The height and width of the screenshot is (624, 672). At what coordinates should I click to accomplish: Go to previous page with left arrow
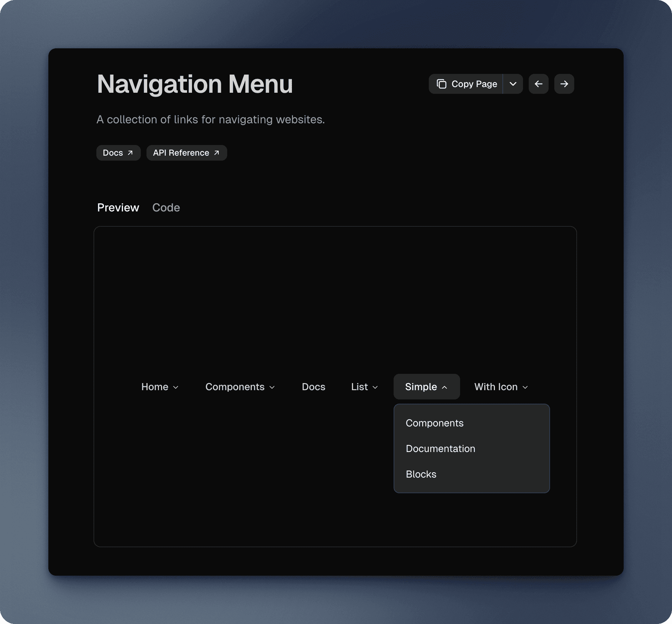pos(538,84)
